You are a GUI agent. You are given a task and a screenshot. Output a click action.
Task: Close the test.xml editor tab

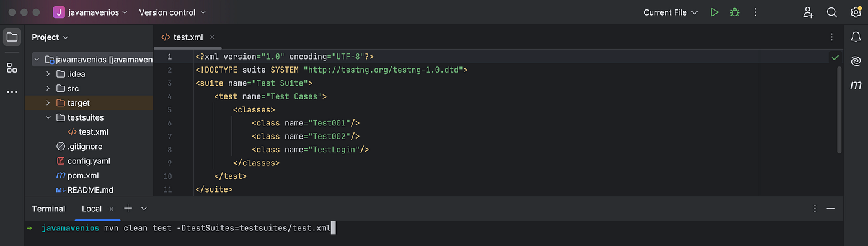click(212, 37)
